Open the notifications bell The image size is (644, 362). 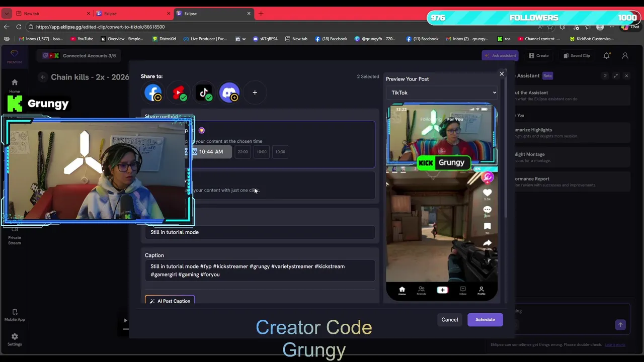(x=607, y=56)
